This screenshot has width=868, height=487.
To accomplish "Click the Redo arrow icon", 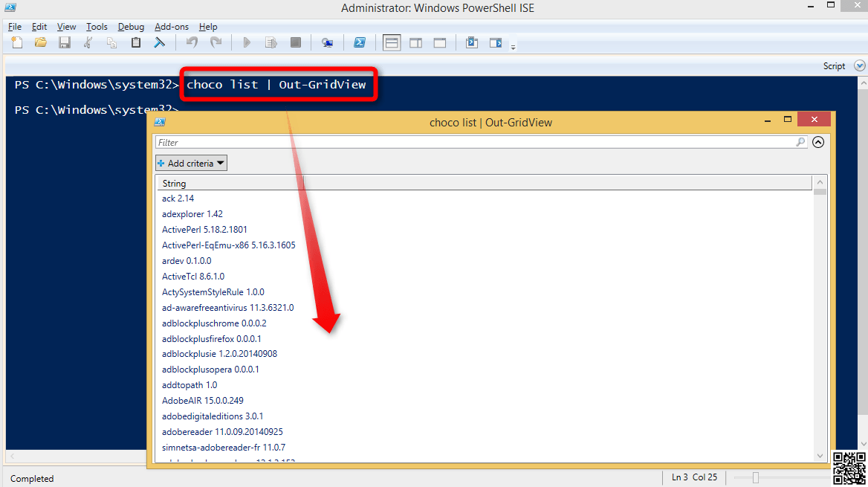I will pos(216,42).
